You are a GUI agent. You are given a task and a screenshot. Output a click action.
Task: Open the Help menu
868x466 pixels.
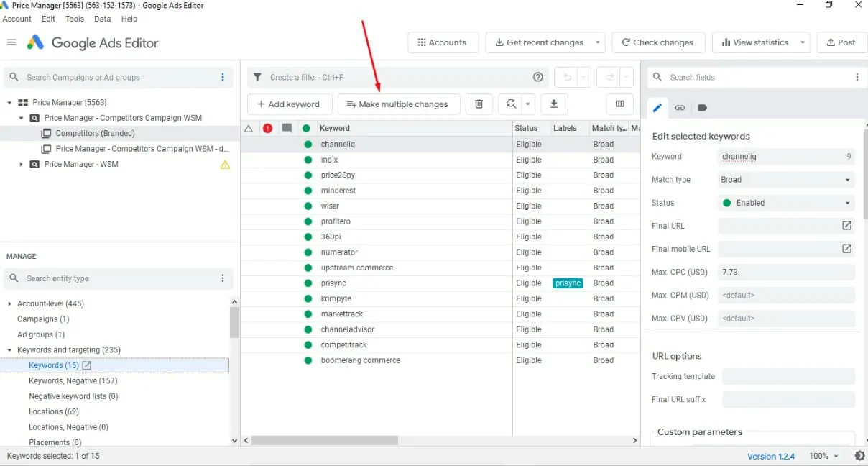(x=129, y=19)
